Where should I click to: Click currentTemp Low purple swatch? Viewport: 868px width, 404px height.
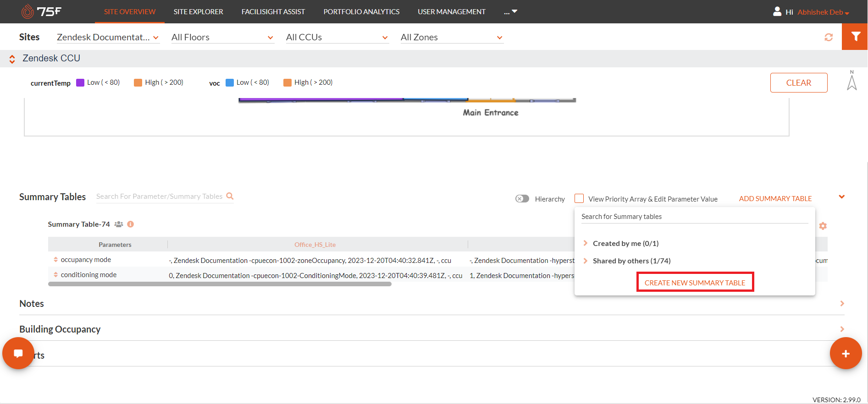click(x=80, y=82)
